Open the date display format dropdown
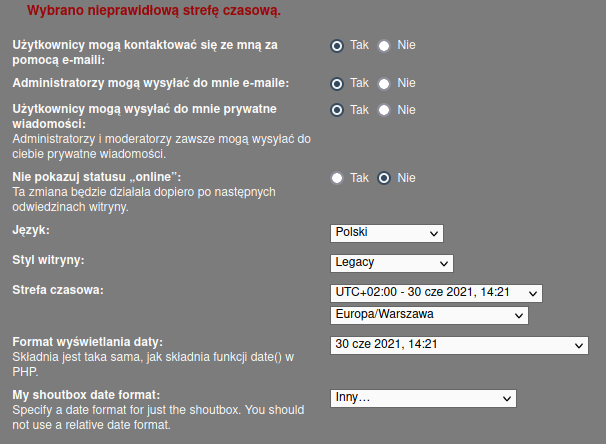Screen dimensions: 606x444 pos(460,345)
